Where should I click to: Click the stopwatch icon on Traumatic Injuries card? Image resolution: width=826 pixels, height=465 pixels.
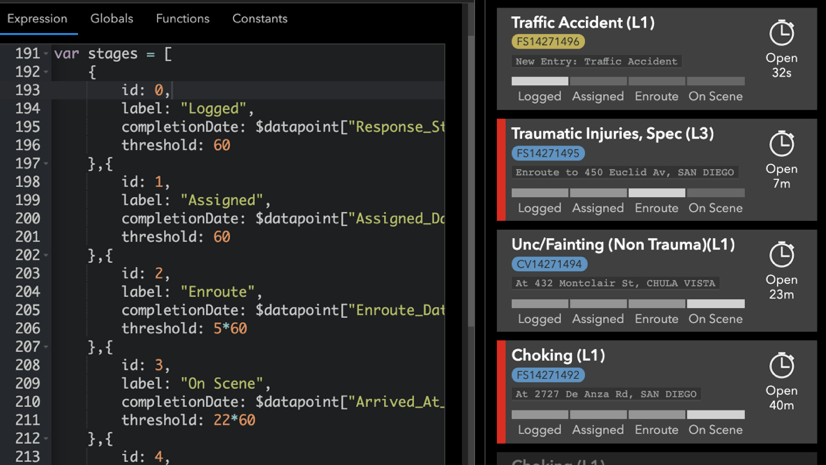[x=781, y=144]
